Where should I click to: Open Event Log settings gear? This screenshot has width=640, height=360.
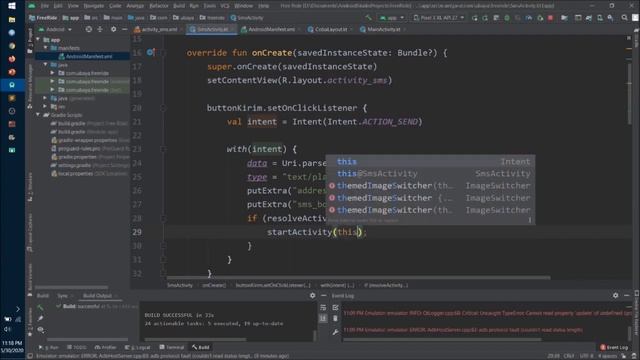616,296
